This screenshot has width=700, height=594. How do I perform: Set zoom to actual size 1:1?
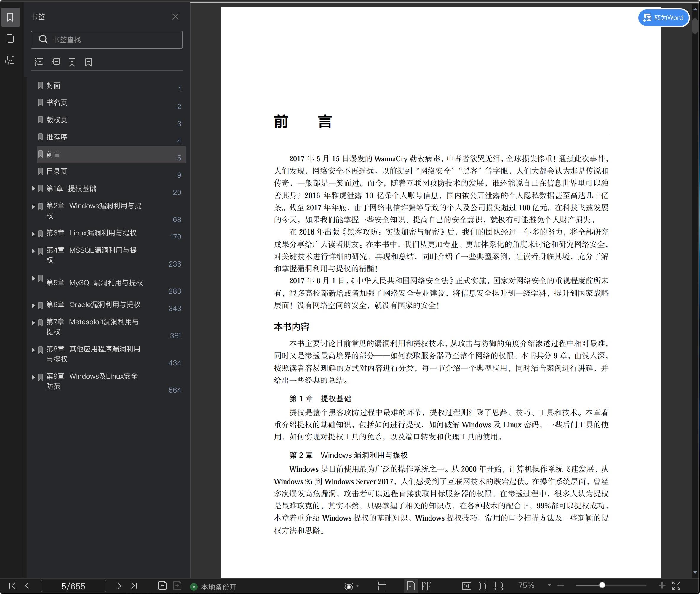(466, 586)
